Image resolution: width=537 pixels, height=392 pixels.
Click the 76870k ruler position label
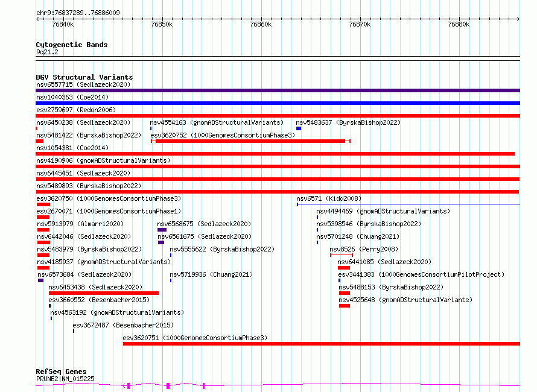pos(360,24)
